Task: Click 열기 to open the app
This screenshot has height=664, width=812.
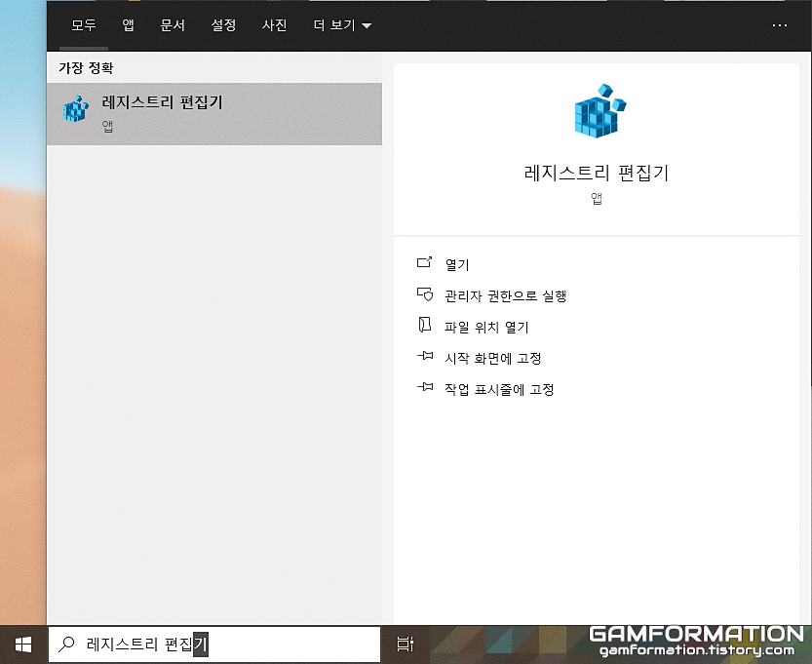Action: click(457, 264)
